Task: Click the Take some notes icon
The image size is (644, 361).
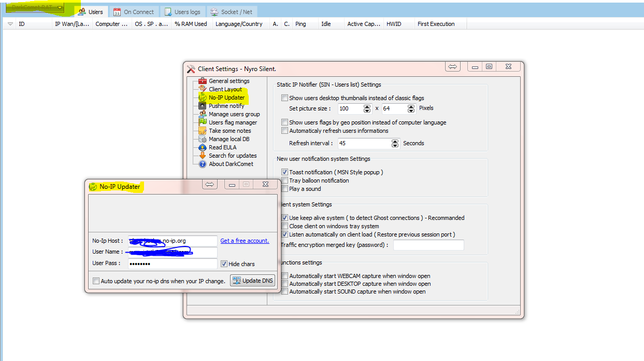Action: pos(203,131)
